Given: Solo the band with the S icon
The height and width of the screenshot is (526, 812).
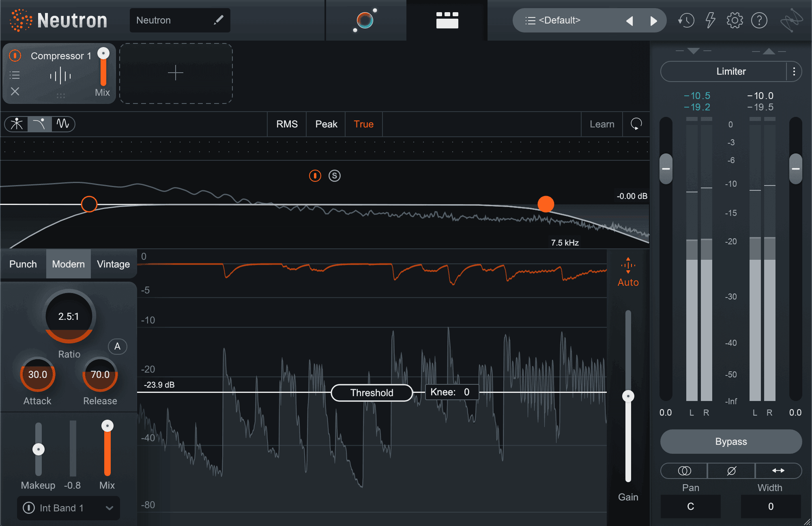Looking at the screenshot, I should (x=334, y=176).
